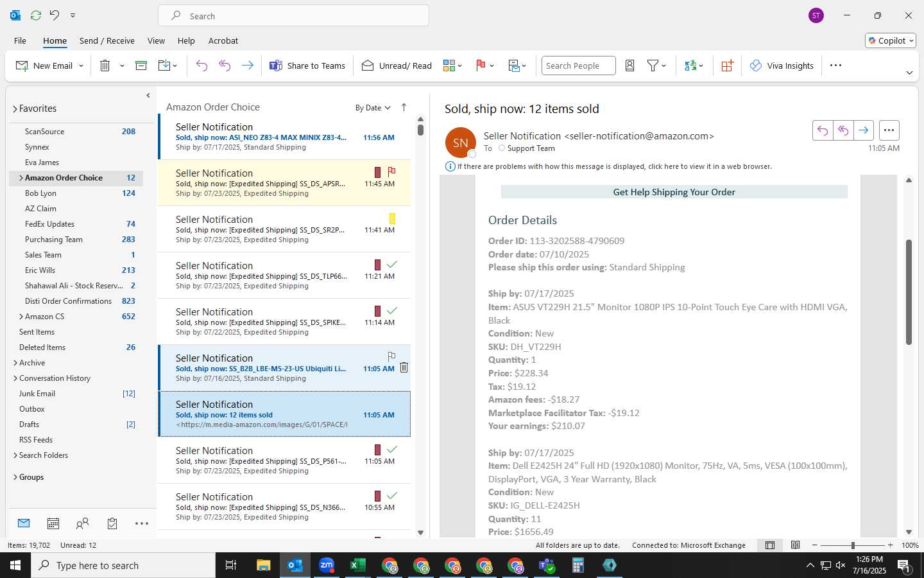Switch to Mail view icon
The height and width of the screenshot is (578, 924).
point(24,523)
